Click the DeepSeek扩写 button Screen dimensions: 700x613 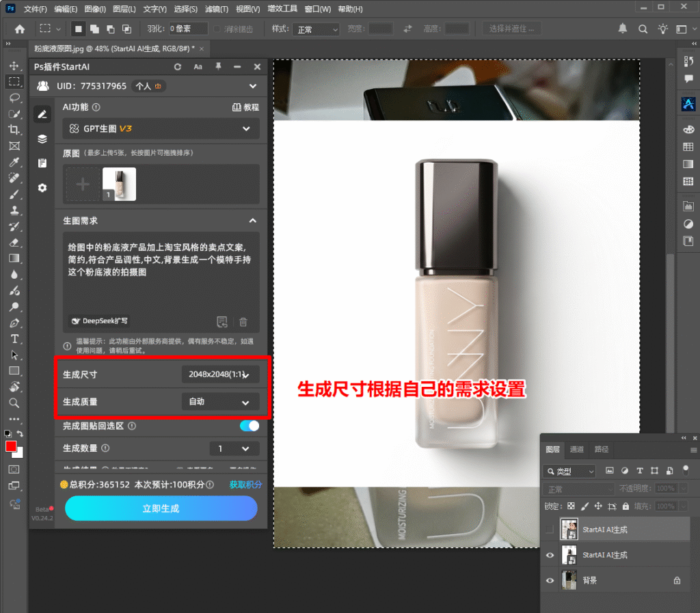pyautogui.click(x=100, y=321)
